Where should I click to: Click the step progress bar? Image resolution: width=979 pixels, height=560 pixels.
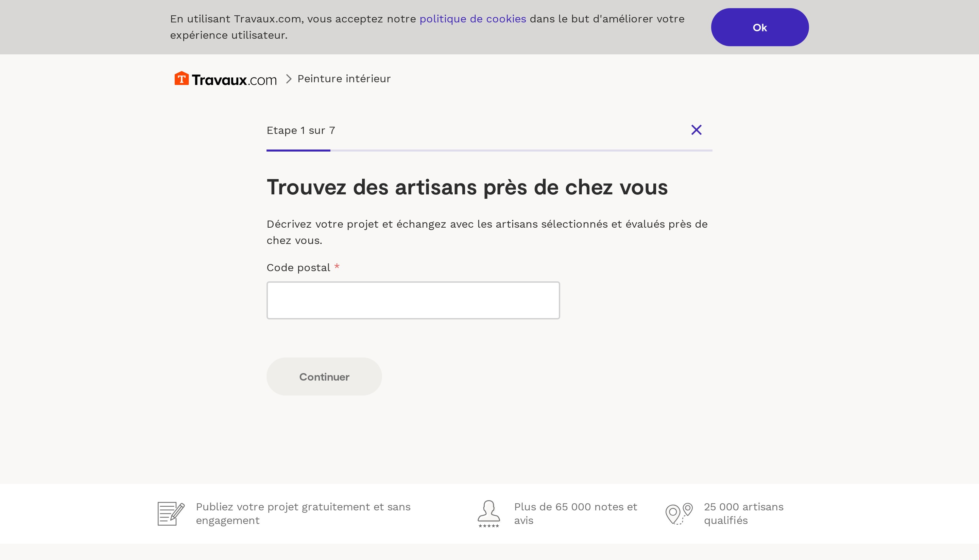pos(489,151)
